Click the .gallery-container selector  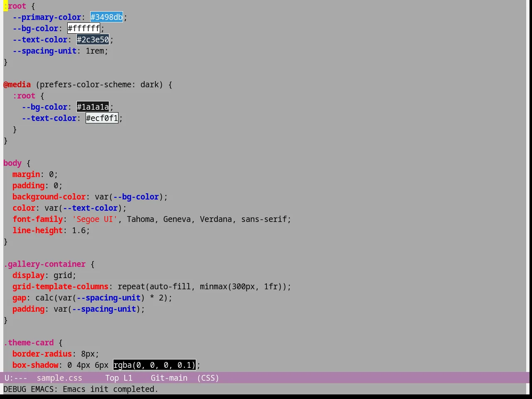coord(44,264)
